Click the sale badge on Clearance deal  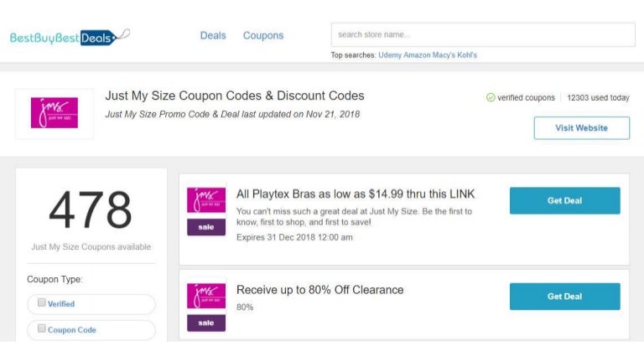click(x=206, y=323)
